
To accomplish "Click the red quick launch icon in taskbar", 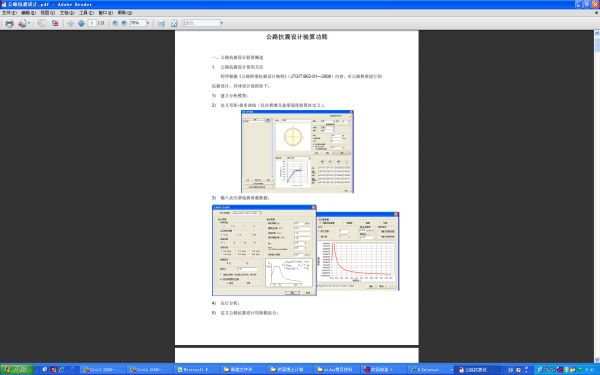I will pyautogui.click(x=54, y=370).
